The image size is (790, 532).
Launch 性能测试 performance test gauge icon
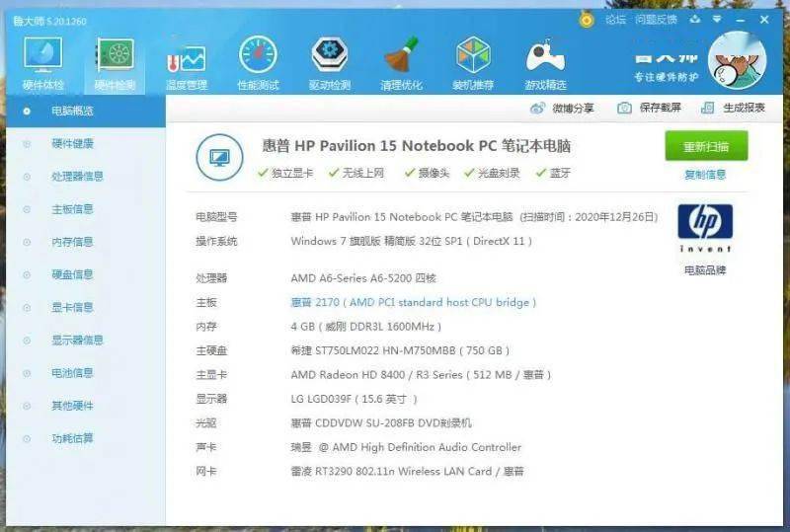pyautogui.click(x=258, y=63)
